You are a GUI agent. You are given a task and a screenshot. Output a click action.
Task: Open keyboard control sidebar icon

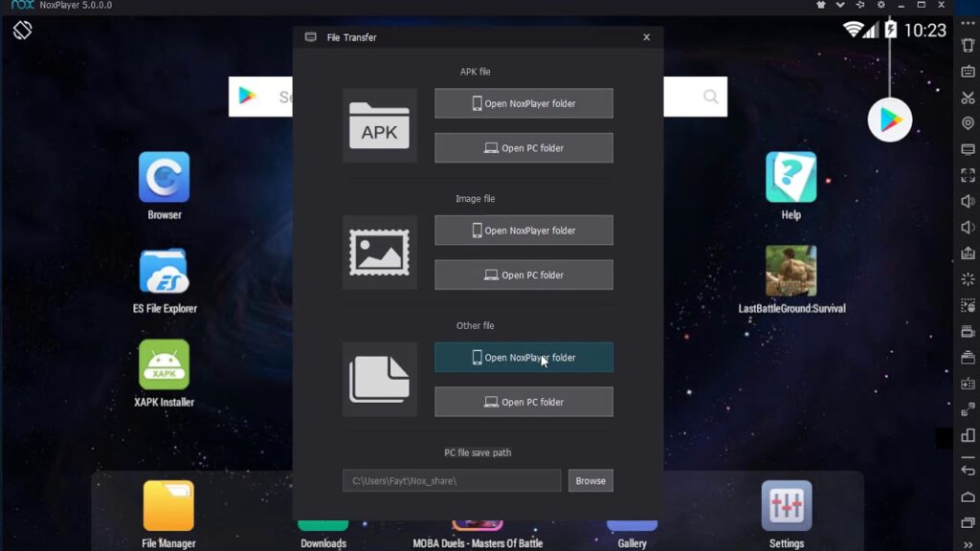968,71
